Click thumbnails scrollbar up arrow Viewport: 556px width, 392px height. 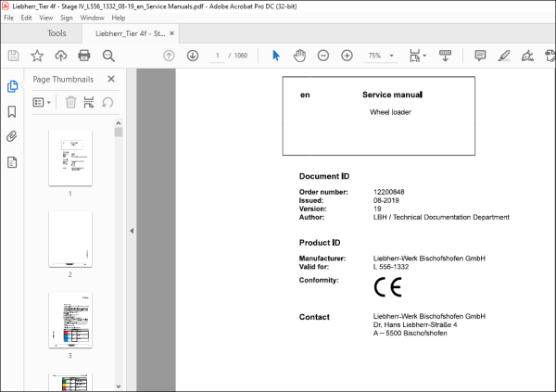click(119, 123)
